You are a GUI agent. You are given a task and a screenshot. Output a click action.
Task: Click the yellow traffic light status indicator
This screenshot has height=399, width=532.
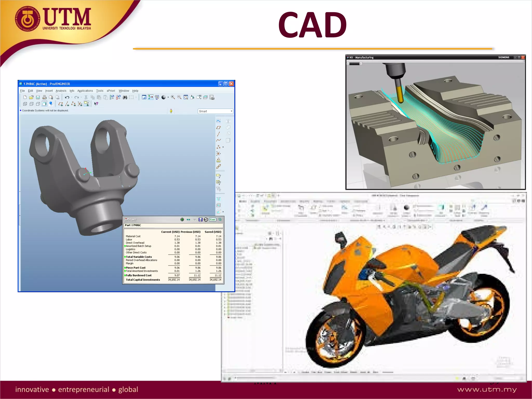point(171,111)
